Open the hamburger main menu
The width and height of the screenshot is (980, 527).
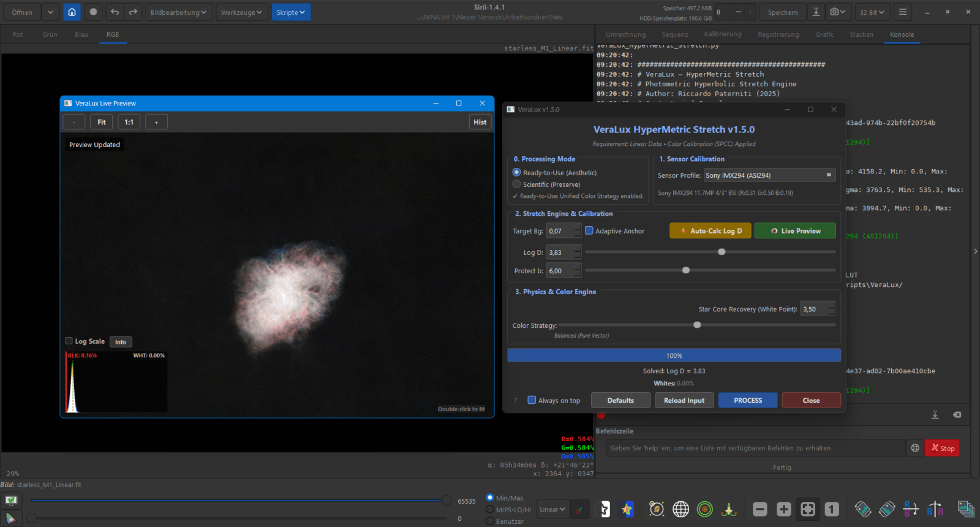point(902,12)
